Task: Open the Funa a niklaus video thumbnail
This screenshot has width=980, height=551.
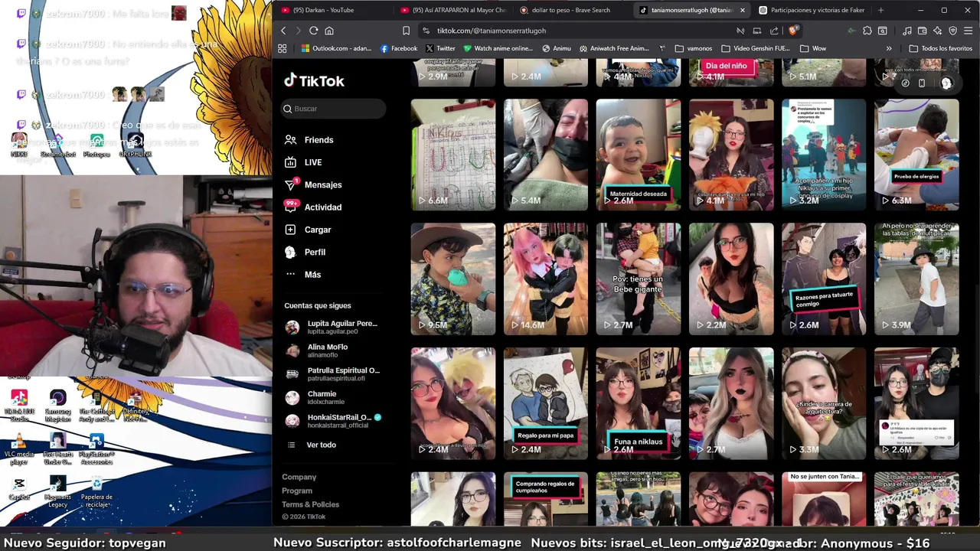Action: 638,403
